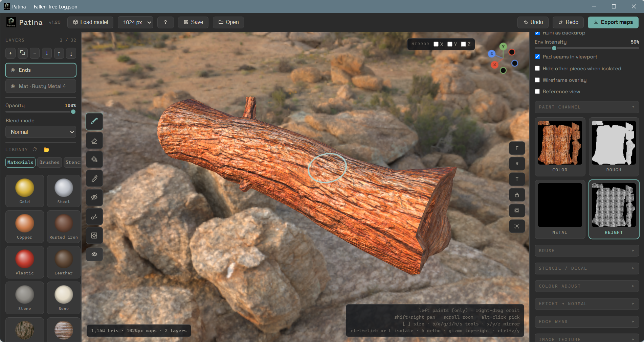This screenshot has height=342, width=644.
Task: Snap to Front view with F button
Action: 517,148
